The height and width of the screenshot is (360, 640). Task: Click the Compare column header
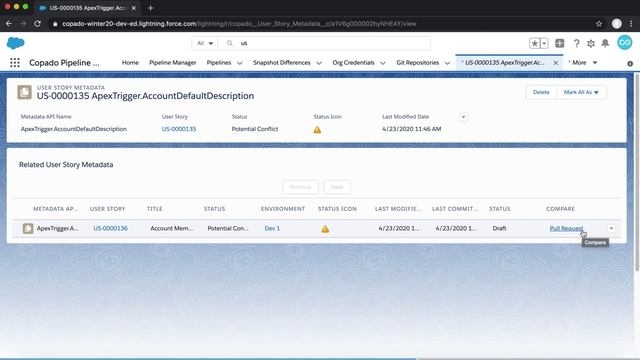click(x=560, y=209)
